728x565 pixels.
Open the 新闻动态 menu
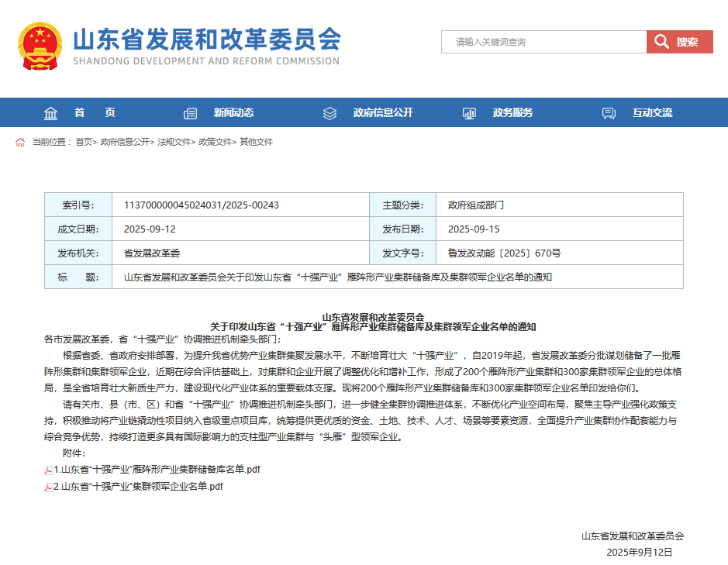pos(233,112)
